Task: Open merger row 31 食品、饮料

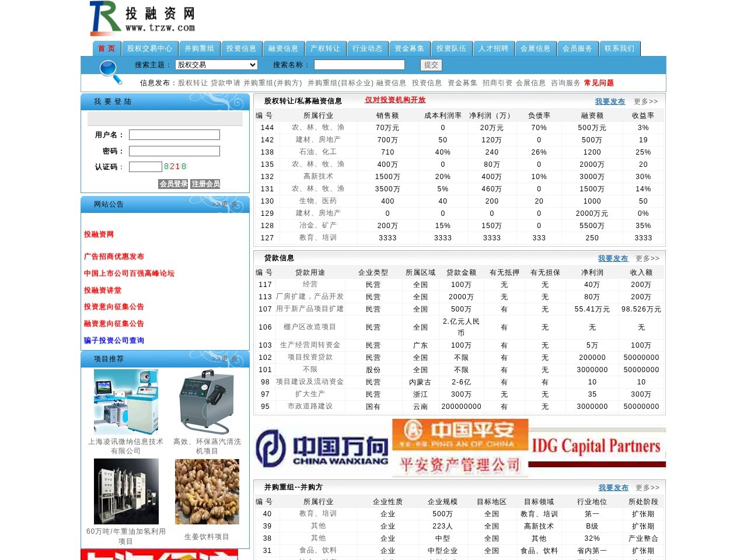Action: (x=318, y=550)
